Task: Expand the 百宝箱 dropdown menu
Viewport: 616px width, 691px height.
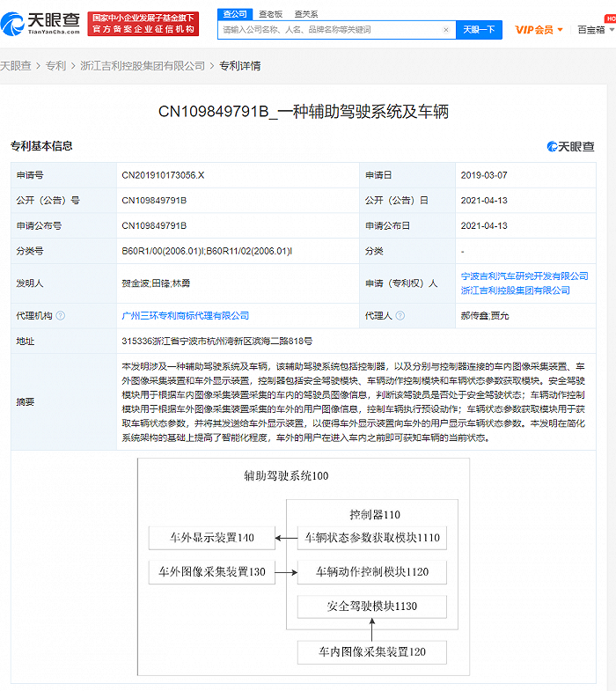Action: point(596,30)
